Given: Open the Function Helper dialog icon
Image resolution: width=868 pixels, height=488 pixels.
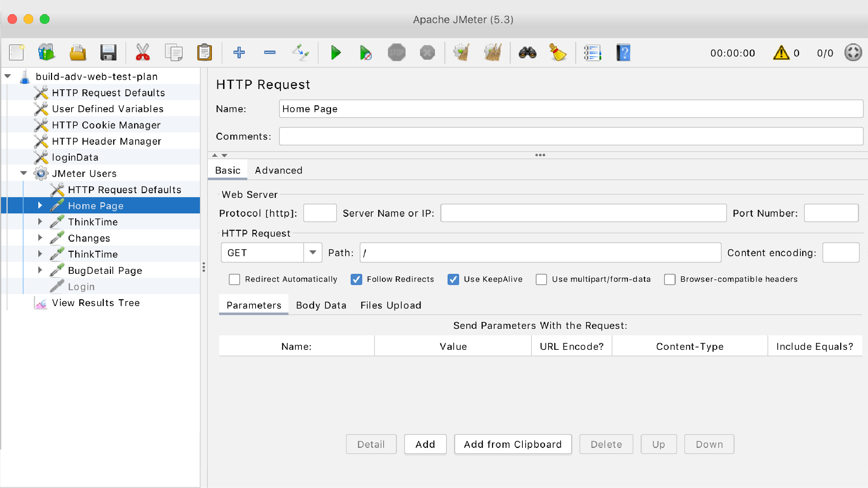Looking at the screenshot, I should tap(593, 53).
